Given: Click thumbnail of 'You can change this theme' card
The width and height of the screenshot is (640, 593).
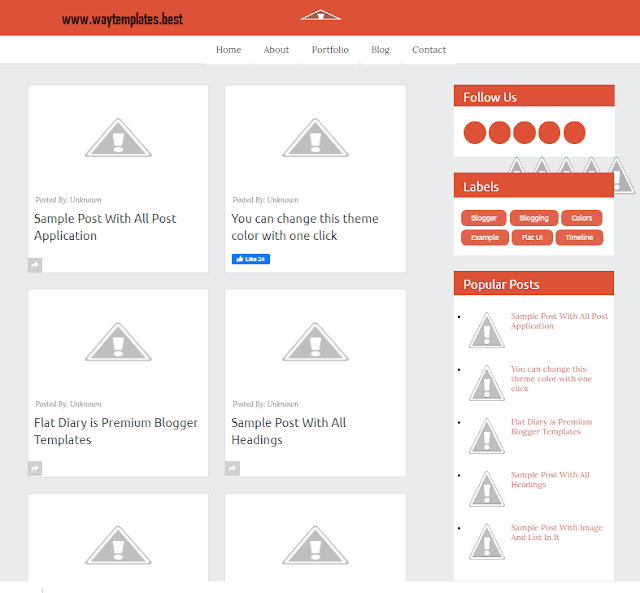Looking at the screenshot, I should tap(316, 138).
